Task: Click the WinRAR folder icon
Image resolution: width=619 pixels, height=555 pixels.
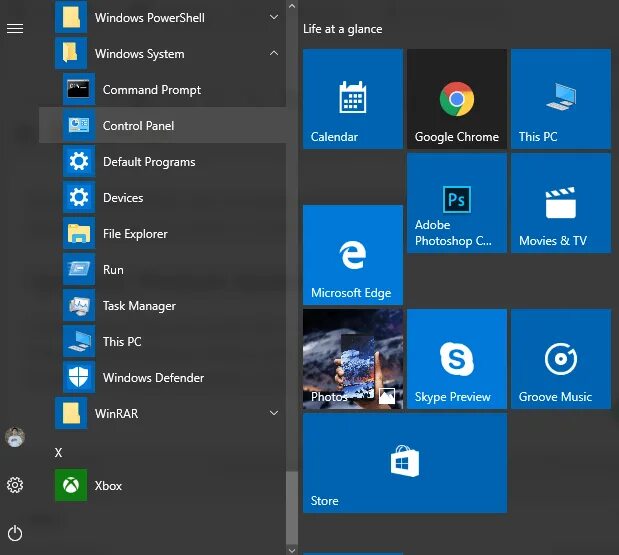Action: [71, 413]
